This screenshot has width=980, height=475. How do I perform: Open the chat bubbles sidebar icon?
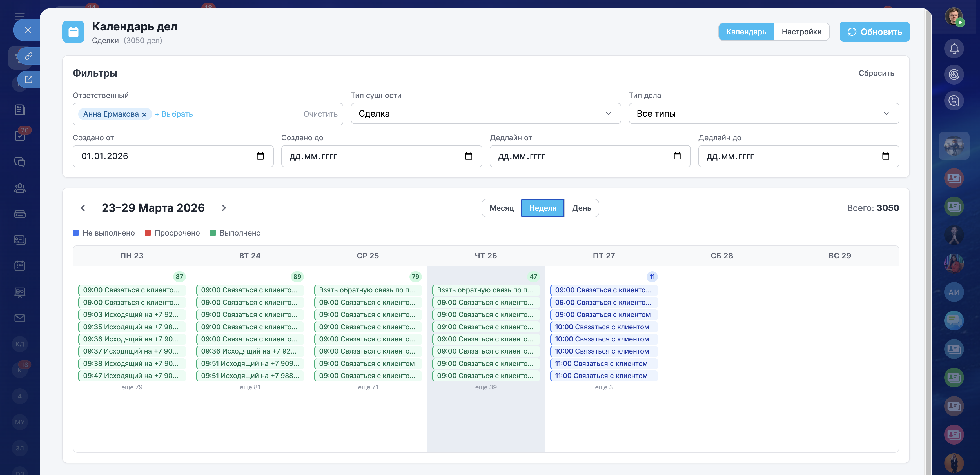[20, 162]
